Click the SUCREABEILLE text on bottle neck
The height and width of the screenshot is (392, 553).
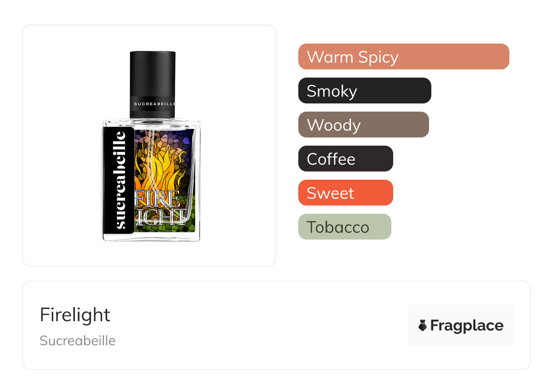tap(154, 104)
